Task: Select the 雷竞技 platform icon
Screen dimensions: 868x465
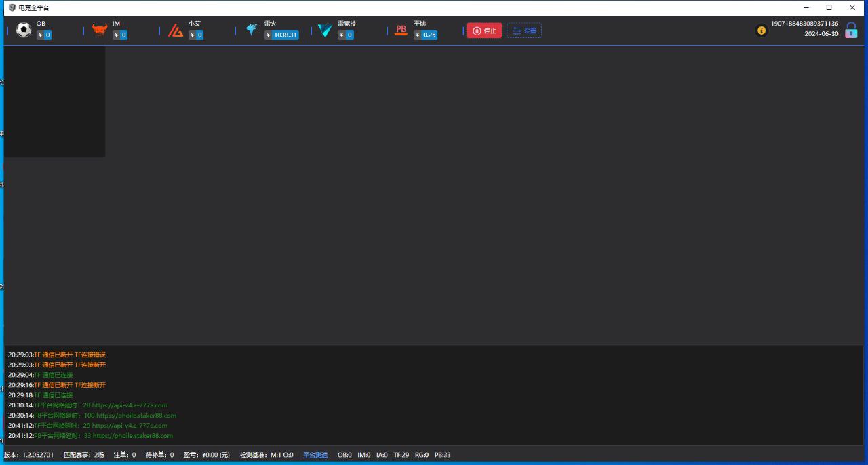Action: click(325, 31)
